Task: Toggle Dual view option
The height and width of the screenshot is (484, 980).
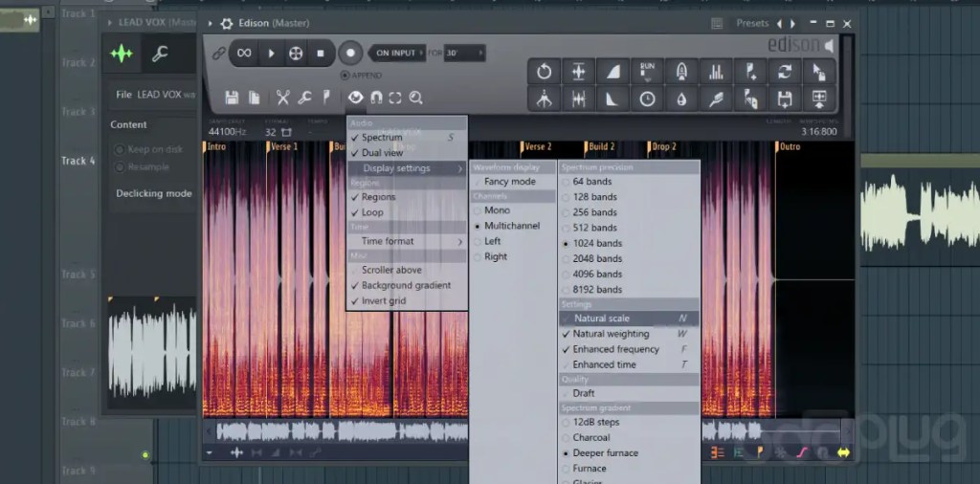Action: [406, 153]
